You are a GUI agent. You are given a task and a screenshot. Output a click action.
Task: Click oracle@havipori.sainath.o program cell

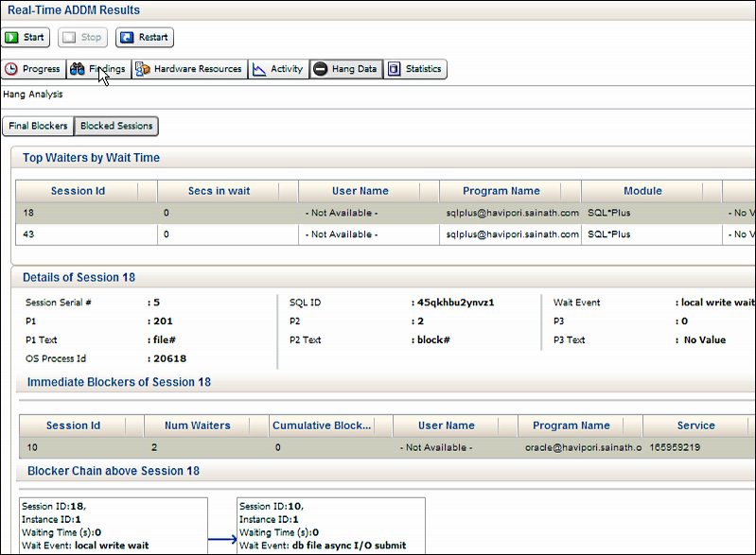(583, 447)
